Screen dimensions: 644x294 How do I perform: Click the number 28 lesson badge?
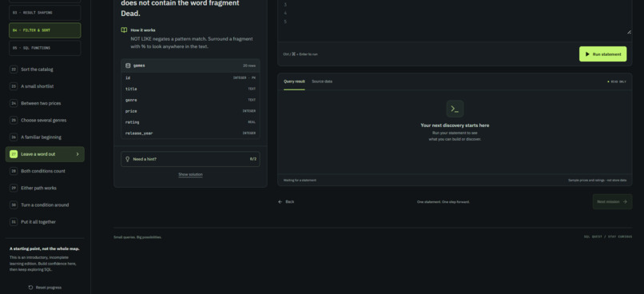coord(14,171)
